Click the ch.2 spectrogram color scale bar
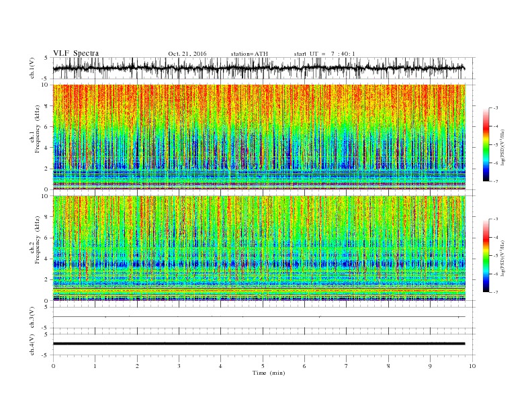 (486, 256)
